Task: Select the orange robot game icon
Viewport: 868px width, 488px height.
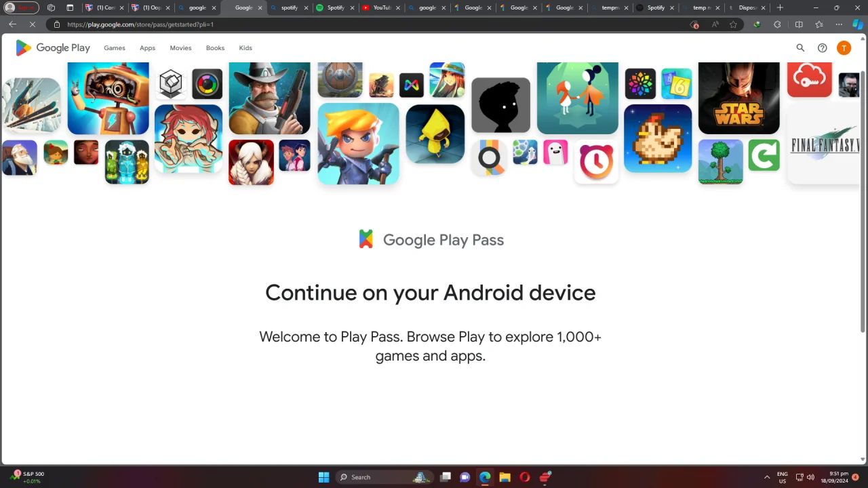Action: (108, 98)
